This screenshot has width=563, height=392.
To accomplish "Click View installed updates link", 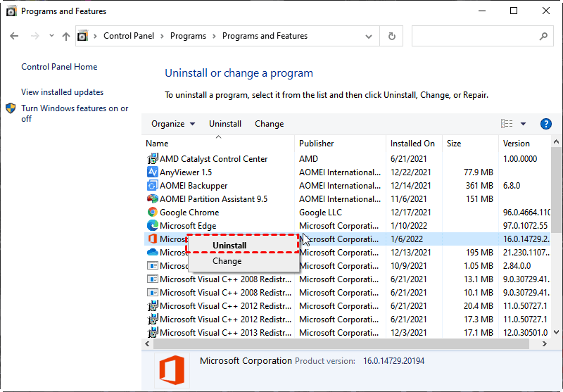I will coord(62,92).
